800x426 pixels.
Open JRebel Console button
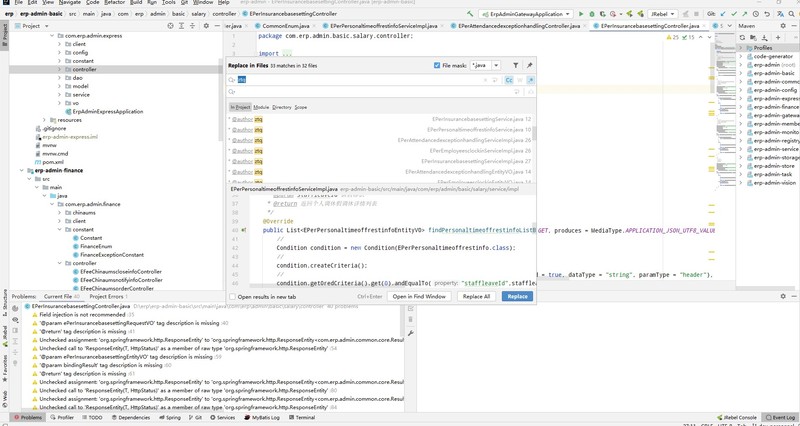point(737,417)
